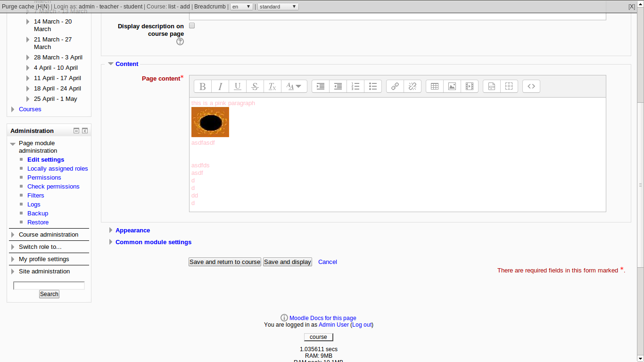Increase paragraph indent
The image size is (644, 362).
(321, 86)
